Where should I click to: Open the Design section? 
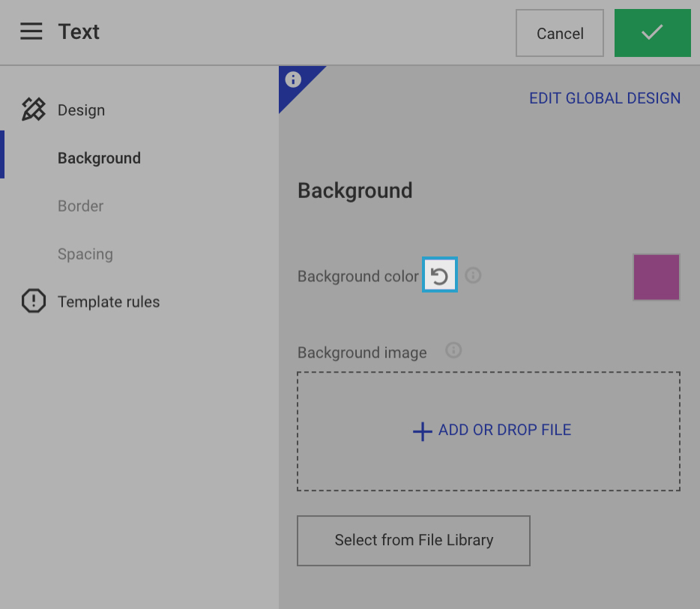81,110
